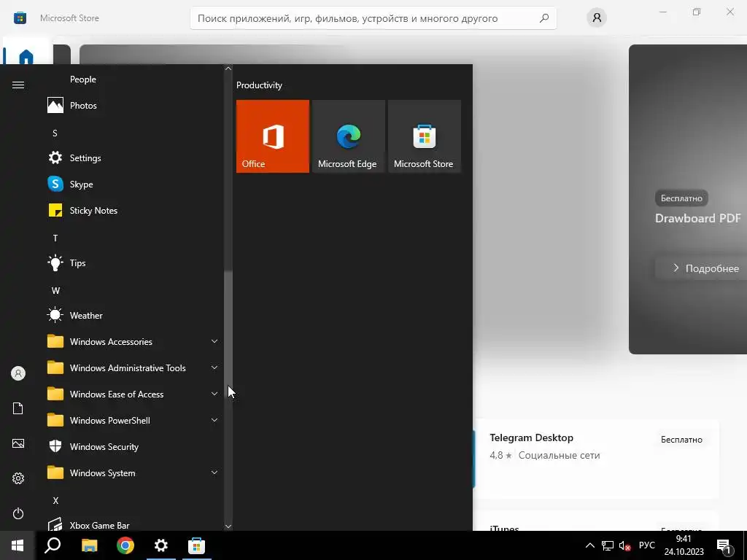
Task: Open the network icon in system tray
Action: pos(608,545)
